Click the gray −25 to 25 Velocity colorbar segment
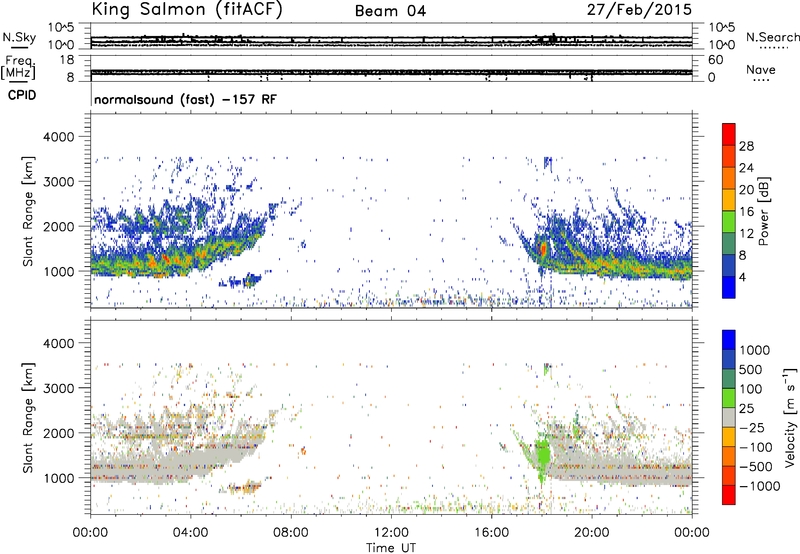 [x=729, y=417]
